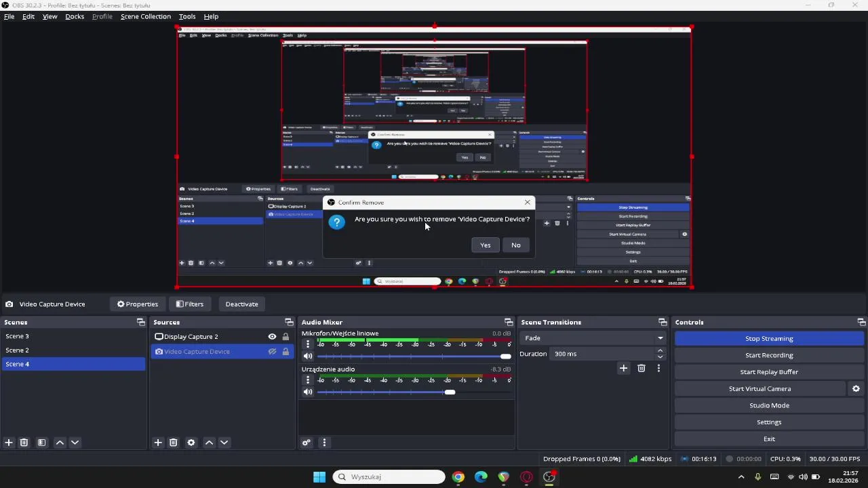Toggle Studio Mode button
Screen dimensions: 868x488
click(769, 405)
